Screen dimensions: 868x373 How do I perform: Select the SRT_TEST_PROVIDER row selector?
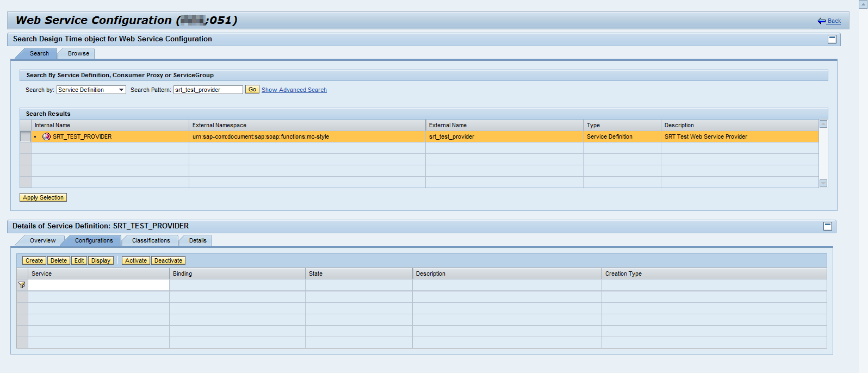pos(26,136)
